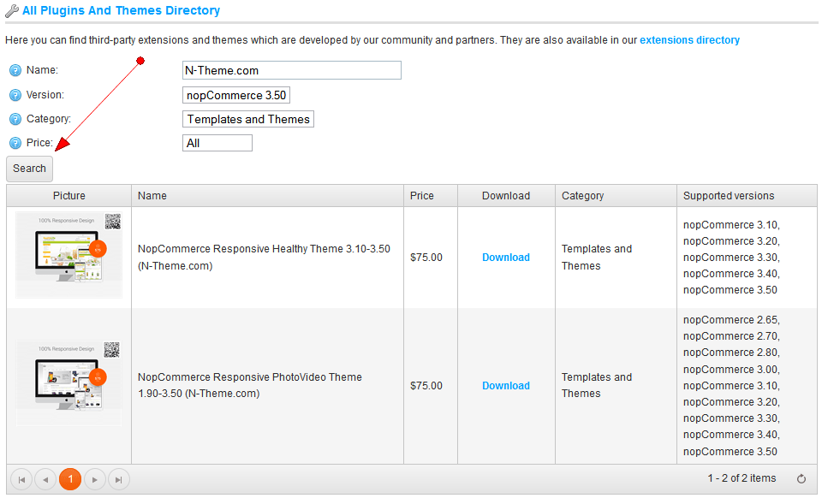Image resolution: width=822 pixels, height=504 pixels.
Task: Click the help icon beside Name
Action: (x=15, y=70)
